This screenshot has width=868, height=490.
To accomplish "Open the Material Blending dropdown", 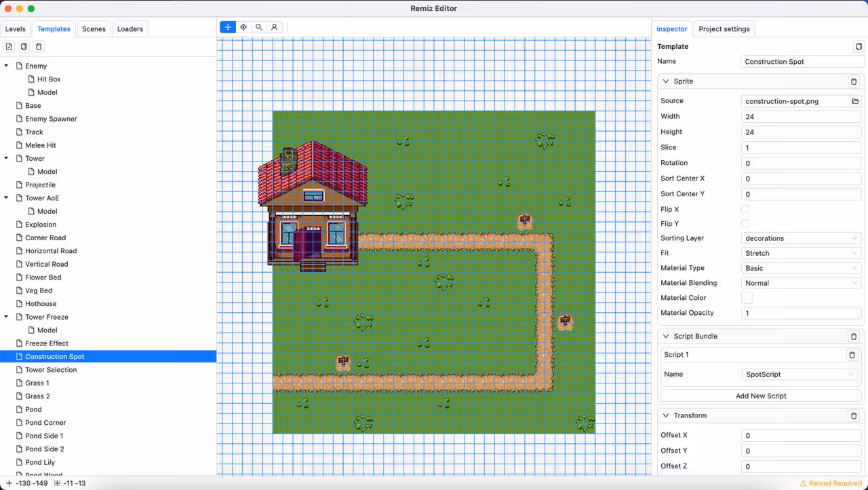I will point(801,283).
